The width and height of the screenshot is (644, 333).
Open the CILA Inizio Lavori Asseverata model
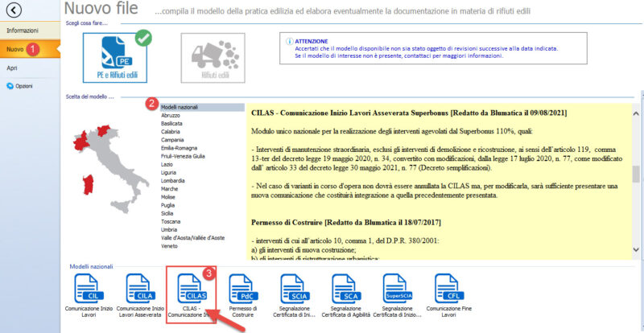click(x=139, y=295)
